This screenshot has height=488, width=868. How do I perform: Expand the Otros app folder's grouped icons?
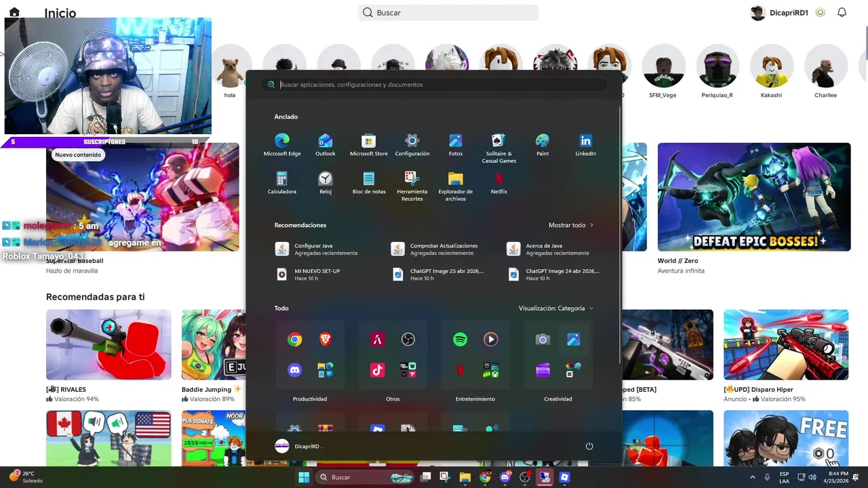[408, 370]
